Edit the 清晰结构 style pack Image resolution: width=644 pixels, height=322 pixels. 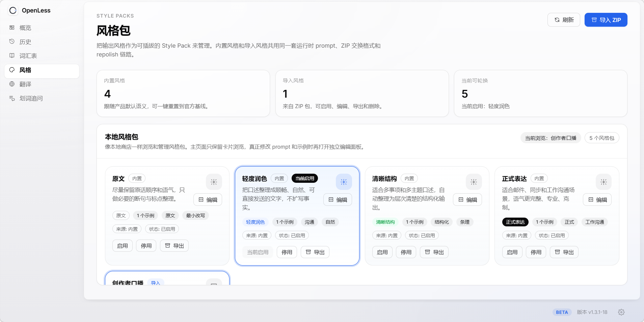coord(467,200)
